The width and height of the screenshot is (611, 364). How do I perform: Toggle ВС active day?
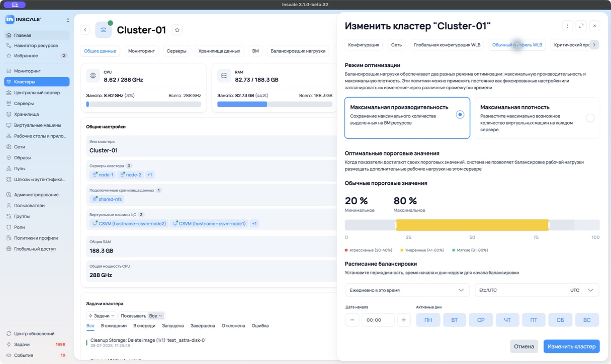[587, 320]
